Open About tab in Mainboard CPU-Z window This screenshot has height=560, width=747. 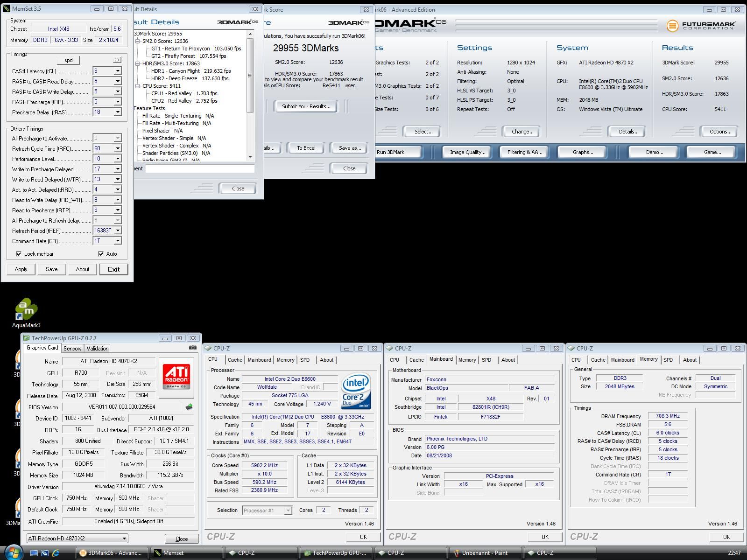click(x=508, y=360)
